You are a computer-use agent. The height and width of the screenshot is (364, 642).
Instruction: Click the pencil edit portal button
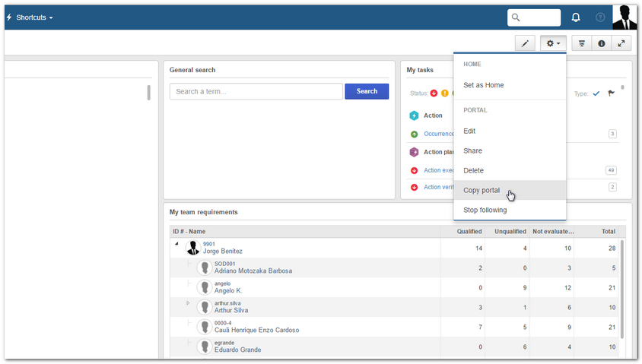(525, 43)
